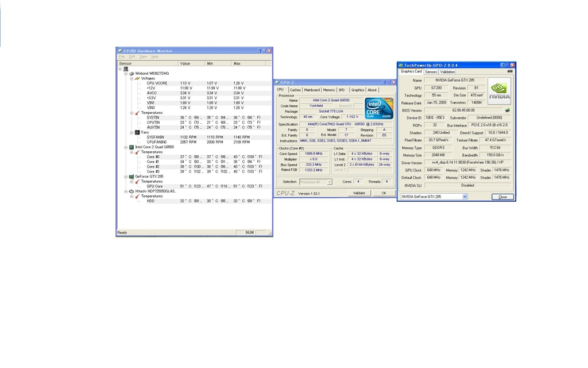The image size is (588, 368).
Task: Click the Close button in GPU-Z
Action: pos(502,197)
